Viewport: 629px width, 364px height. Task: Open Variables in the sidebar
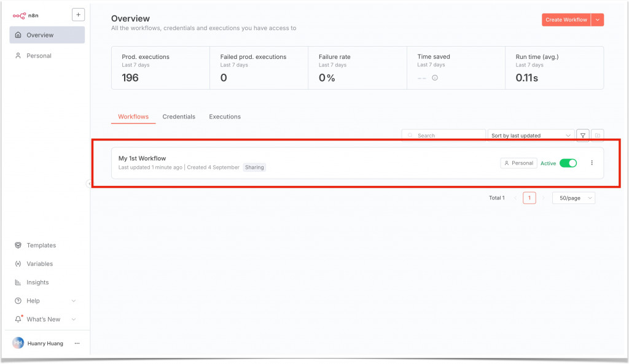[39, 264]
